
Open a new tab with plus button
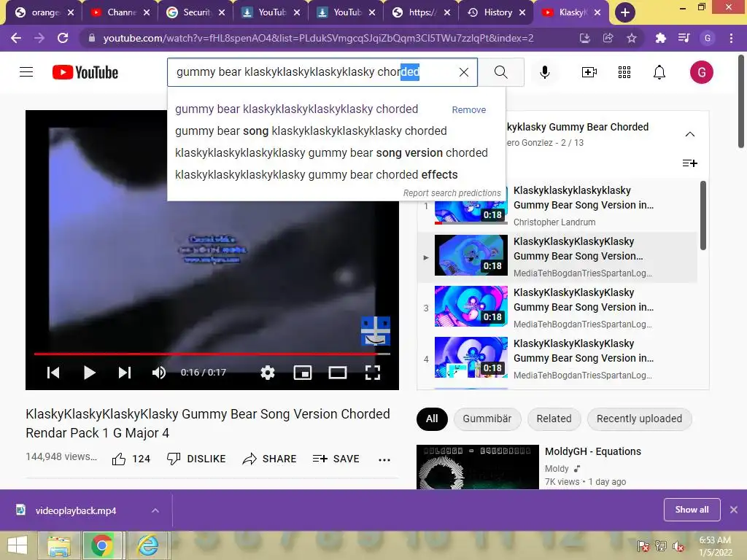click(625, 12)
